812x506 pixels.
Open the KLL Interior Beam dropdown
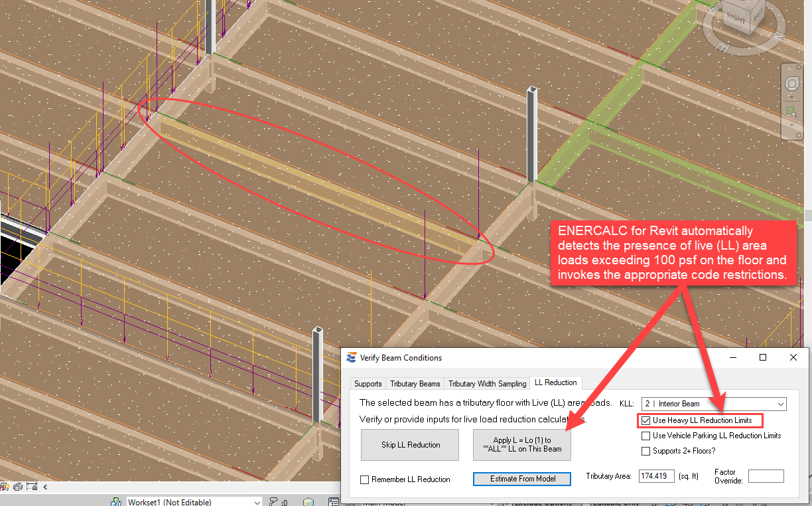coord(714,404)
